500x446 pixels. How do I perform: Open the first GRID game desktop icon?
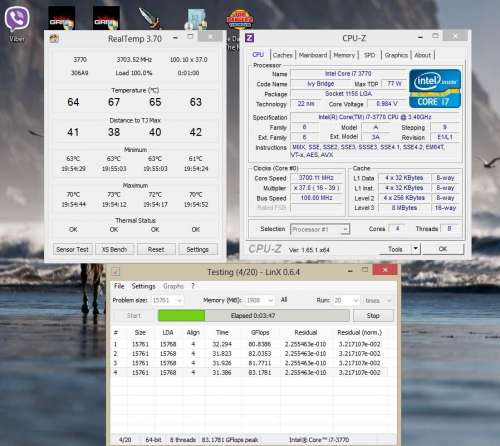click(61, 18)
